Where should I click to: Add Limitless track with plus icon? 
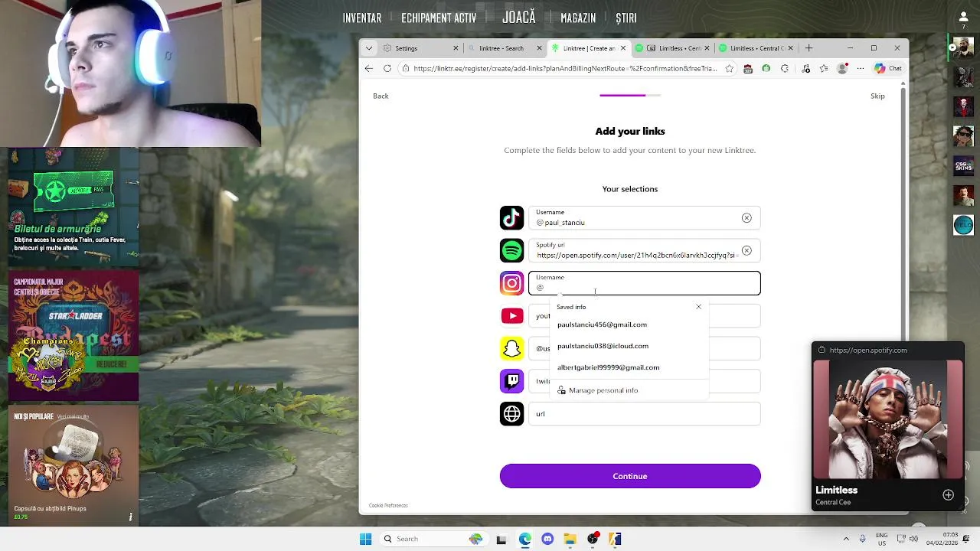click(x=948, y=495)
